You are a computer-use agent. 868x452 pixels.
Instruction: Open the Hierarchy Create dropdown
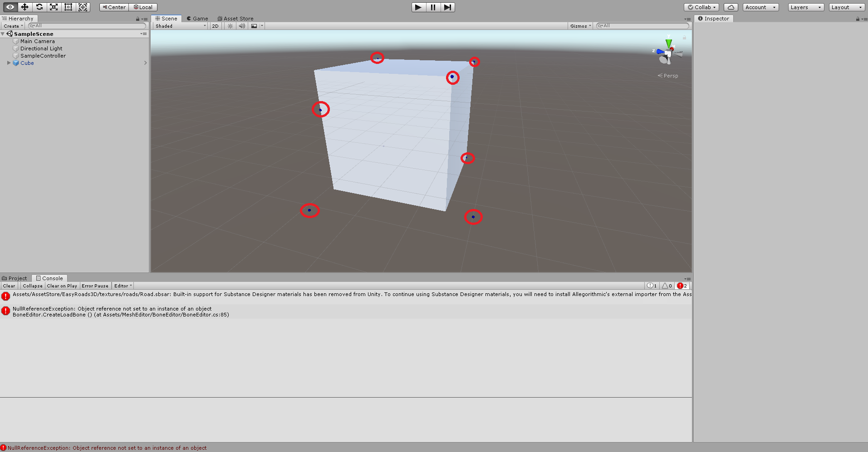13,26
